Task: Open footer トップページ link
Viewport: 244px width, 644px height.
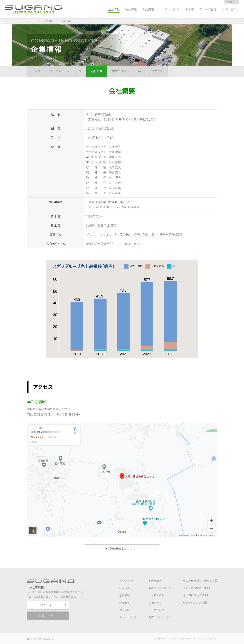Action: coord(127,581)
